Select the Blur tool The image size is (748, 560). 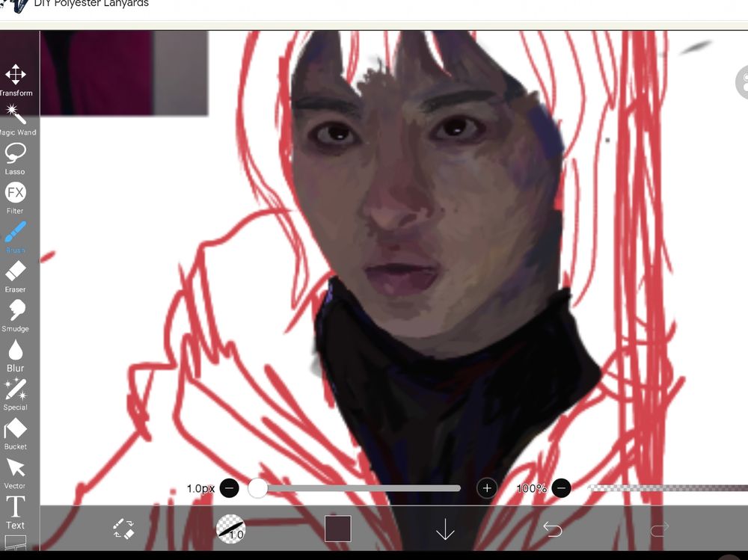pos(15,355)
